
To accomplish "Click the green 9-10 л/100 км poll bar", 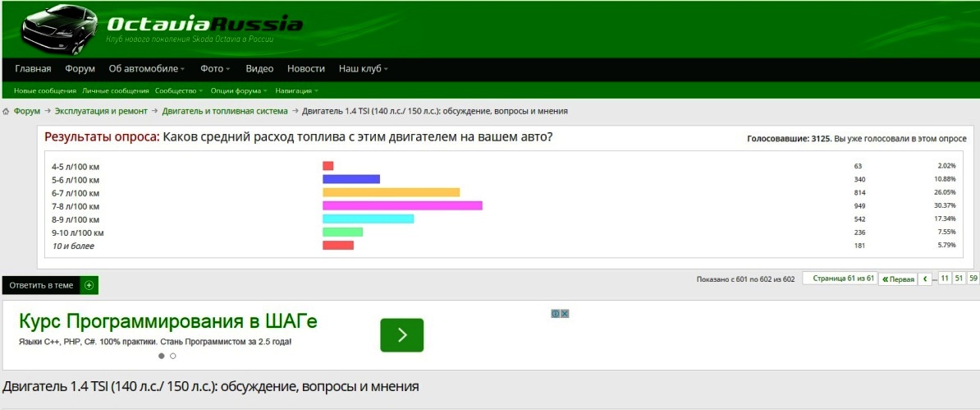I will tap(342, 233).
